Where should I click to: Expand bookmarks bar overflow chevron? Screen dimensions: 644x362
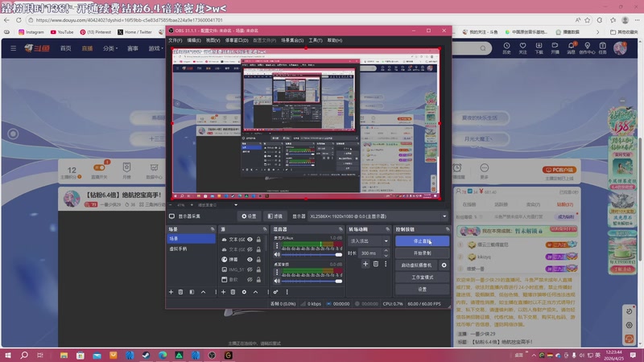pyautogui.click(x=597, y=32)
